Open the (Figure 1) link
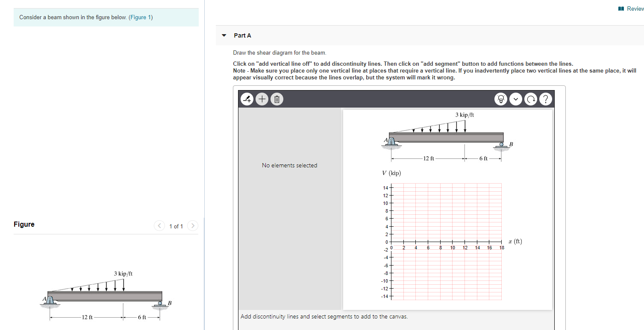 point(141,18)
